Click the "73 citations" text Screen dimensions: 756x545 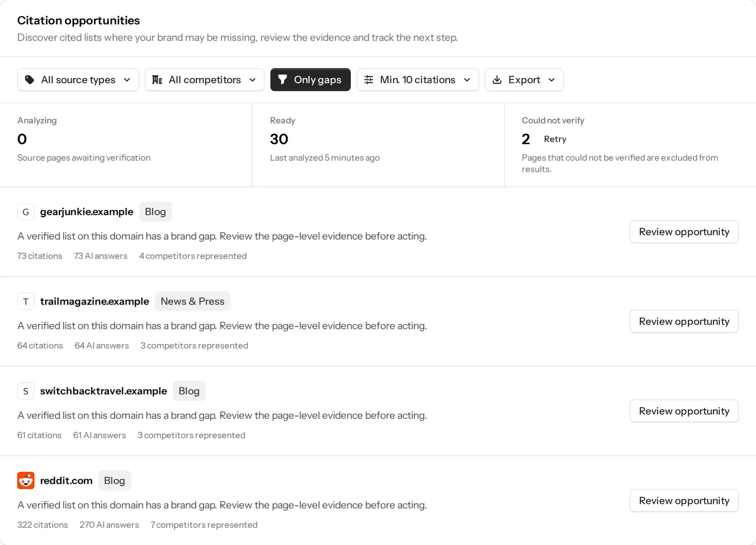(x=40, y=256)
